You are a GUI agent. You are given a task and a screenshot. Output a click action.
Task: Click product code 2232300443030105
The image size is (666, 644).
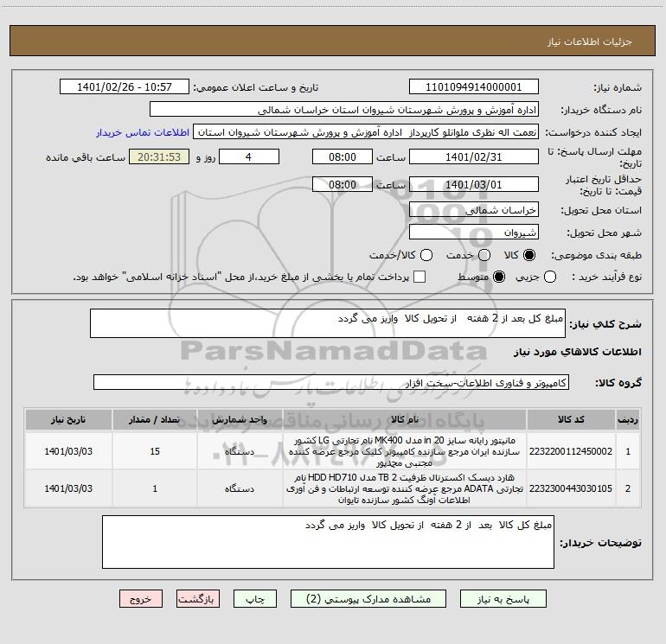[571, 488]
